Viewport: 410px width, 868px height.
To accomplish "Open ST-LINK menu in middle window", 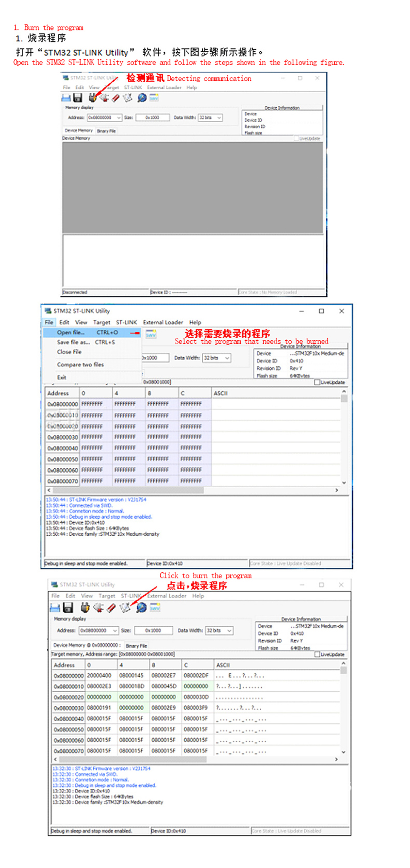I will (x=127, y=322).
